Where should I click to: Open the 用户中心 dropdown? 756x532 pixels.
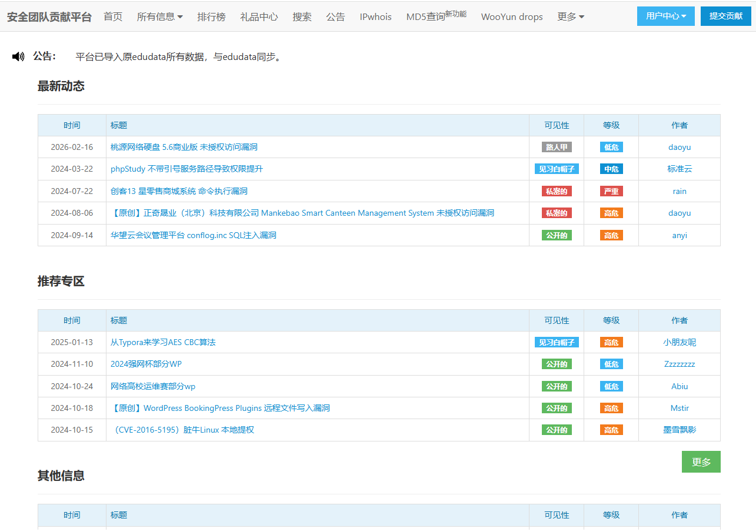pyautogui.click(x=665, y=16)
